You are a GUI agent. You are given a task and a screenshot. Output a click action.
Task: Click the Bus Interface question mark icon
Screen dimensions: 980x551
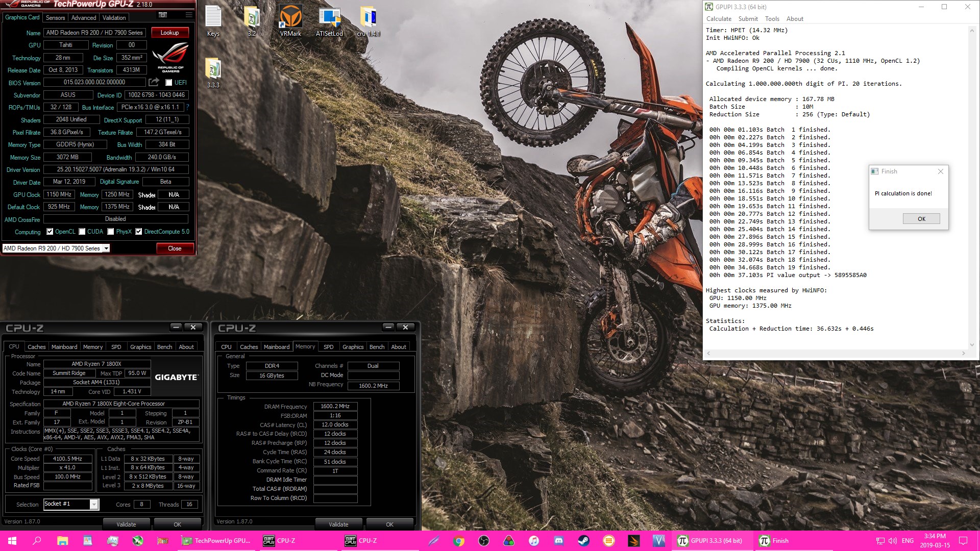tap(188, 107)
